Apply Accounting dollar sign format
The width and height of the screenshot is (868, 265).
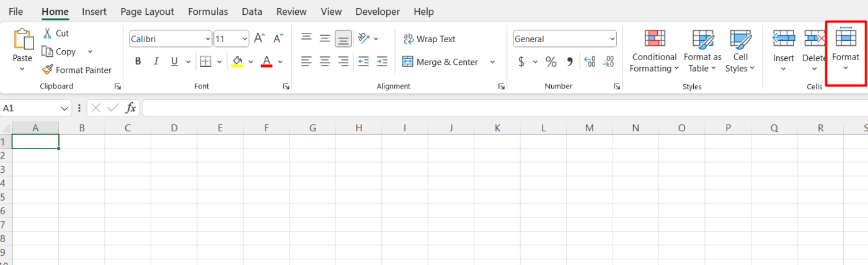coord(521,61)
